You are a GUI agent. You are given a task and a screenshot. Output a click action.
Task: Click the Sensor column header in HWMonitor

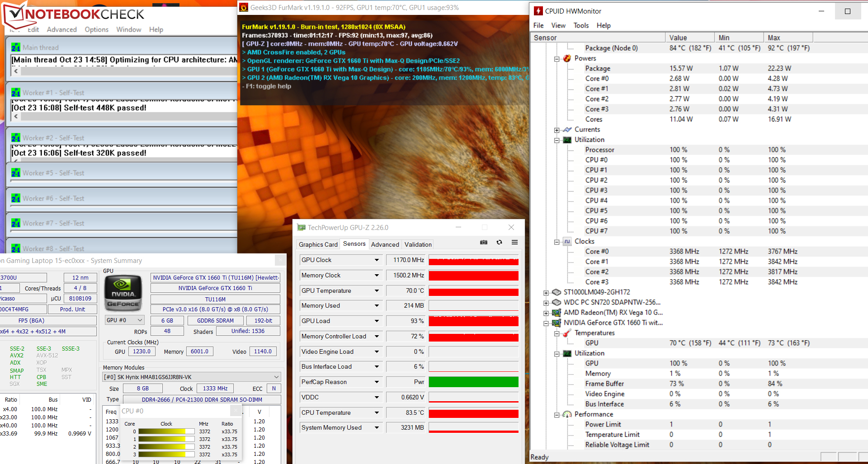pyautogui.click(x=598, y=37)
